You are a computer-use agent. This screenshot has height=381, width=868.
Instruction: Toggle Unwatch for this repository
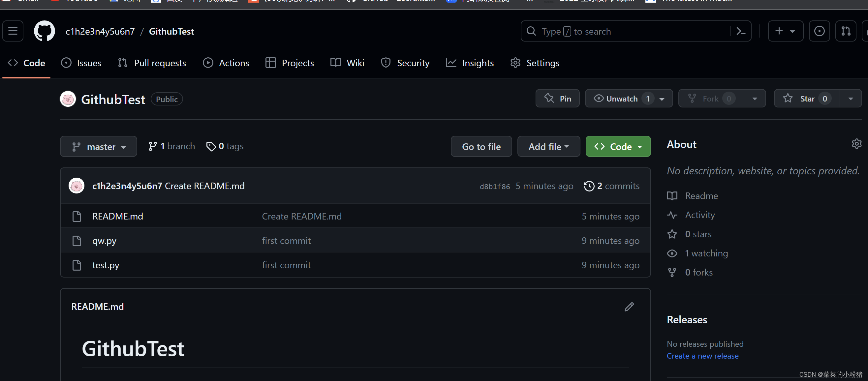tap(622, 99)
